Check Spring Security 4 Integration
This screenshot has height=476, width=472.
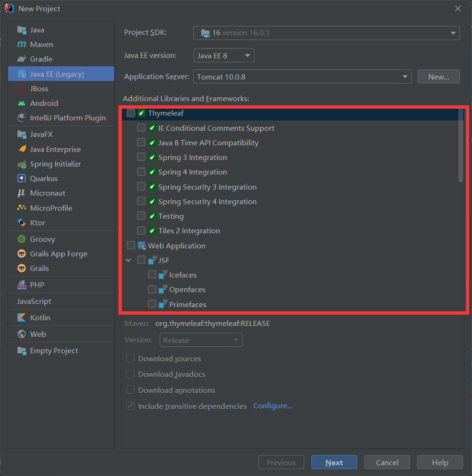[x=141, y=201]
